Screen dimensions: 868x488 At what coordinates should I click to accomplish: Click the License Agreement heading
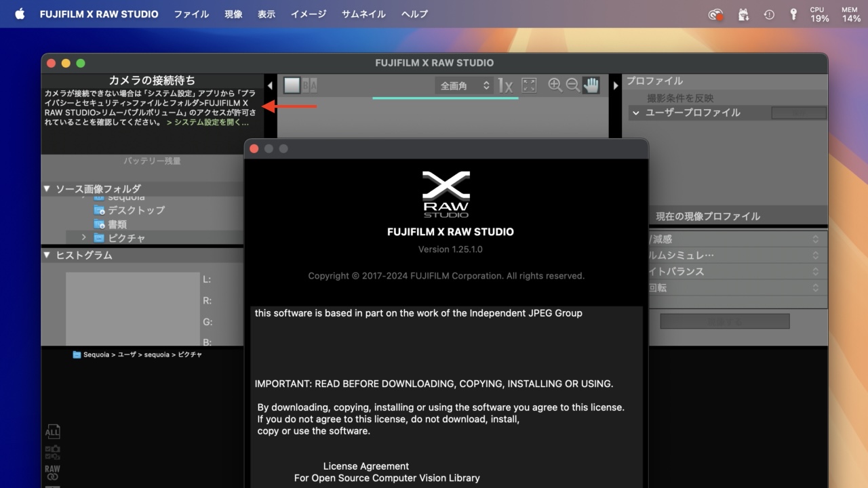coord(366,466)
